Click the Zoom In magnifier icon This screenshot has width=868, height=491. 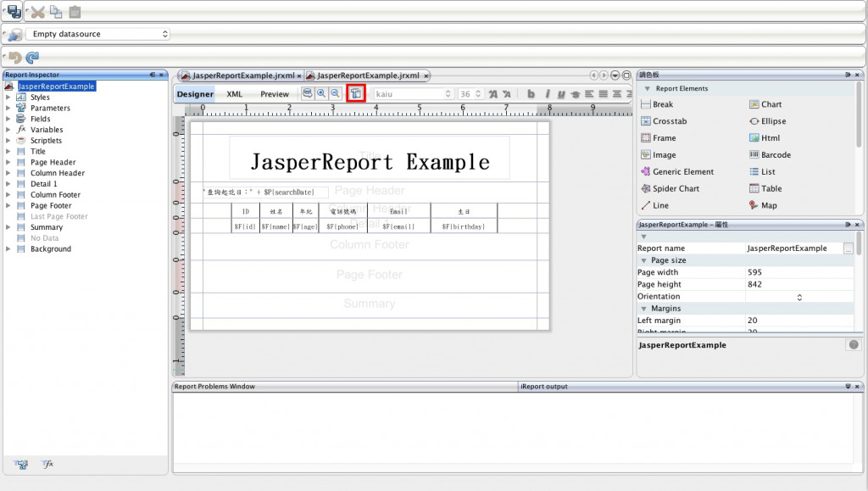[x=321, y=93]
